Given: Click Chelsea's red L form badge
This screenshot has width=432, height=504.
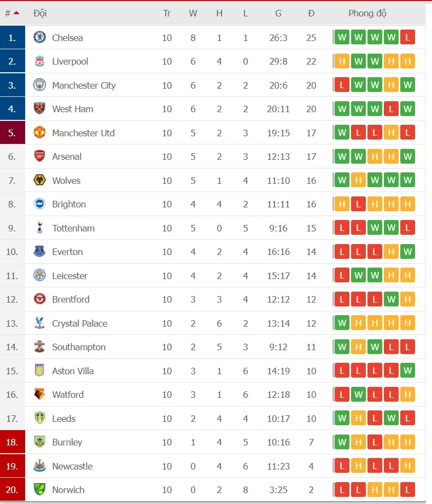Looking at the screenshot, I should click(x=407, y=37).
